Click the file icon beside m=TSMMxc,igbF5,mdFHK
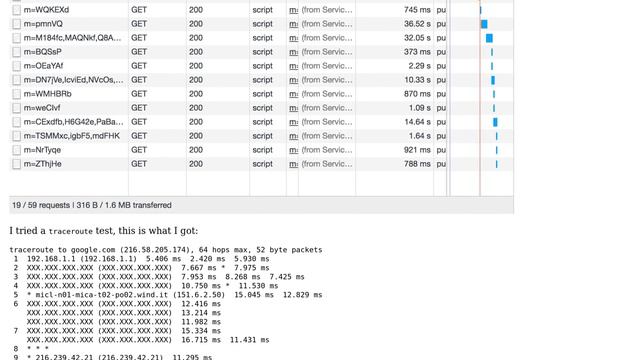The image size is (640, 360). tap(16, 136)
